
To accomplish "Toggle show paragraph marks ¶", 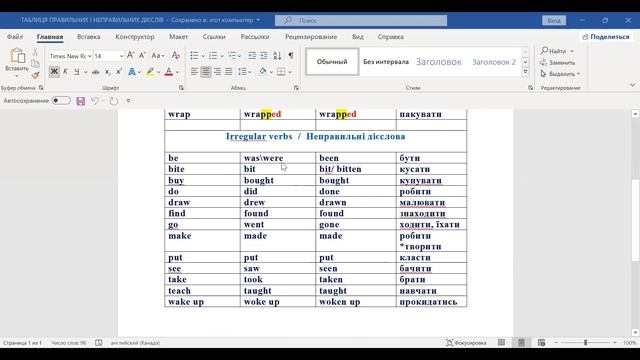I will click(291, 56).
